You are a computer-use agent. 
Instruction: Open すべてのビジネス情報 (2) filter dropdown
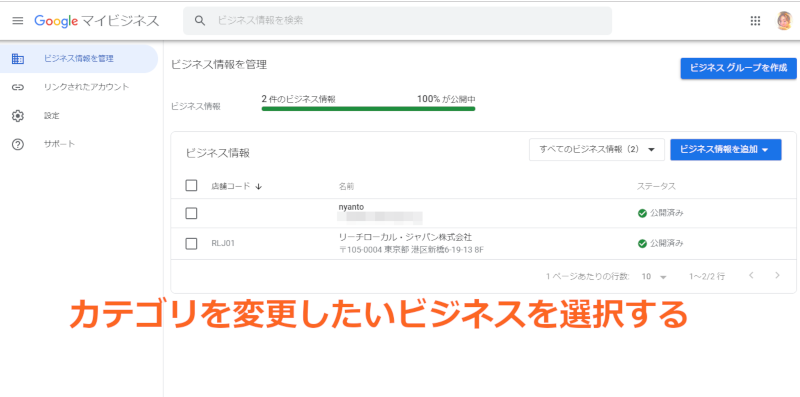[596, 150]
